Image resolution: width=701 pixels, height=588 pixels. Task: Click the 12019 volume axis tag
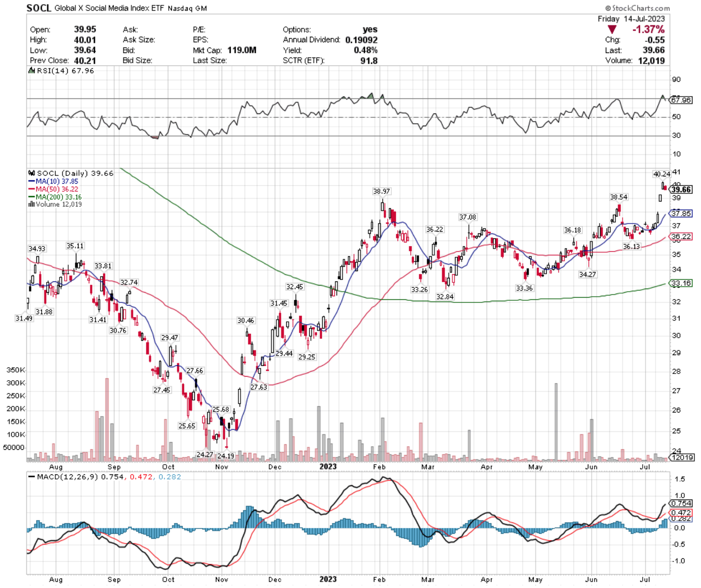point(682,457)
